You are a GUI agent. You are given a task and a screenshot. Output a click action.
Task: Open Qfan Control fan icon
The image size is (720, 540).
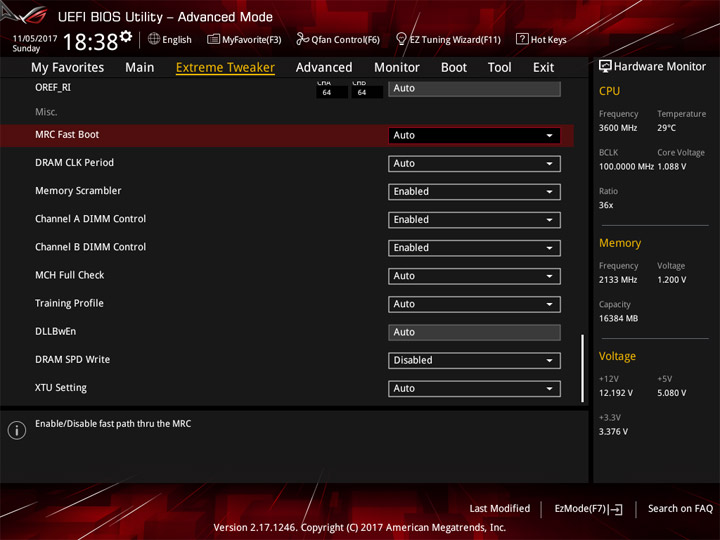pyautogui.click(x=302, y=39)
